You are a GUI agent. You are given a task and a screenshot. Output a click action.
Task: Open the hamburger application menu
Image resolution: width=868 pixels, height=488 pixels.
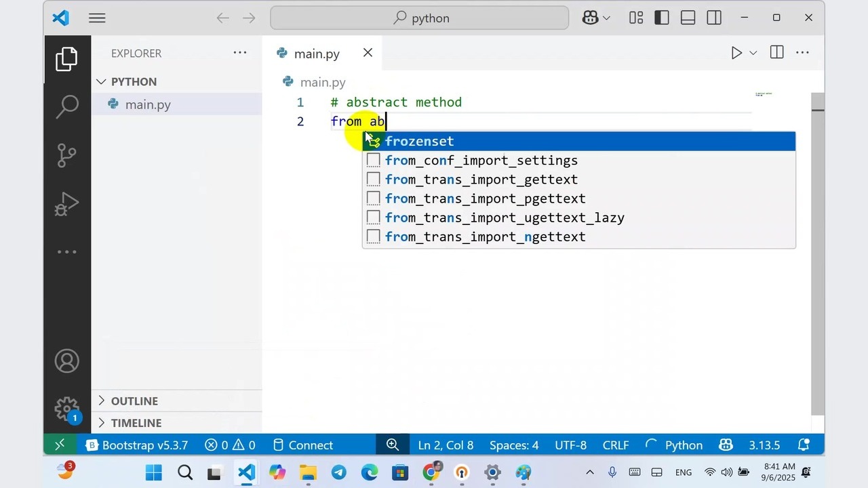[x=97, y=18]
